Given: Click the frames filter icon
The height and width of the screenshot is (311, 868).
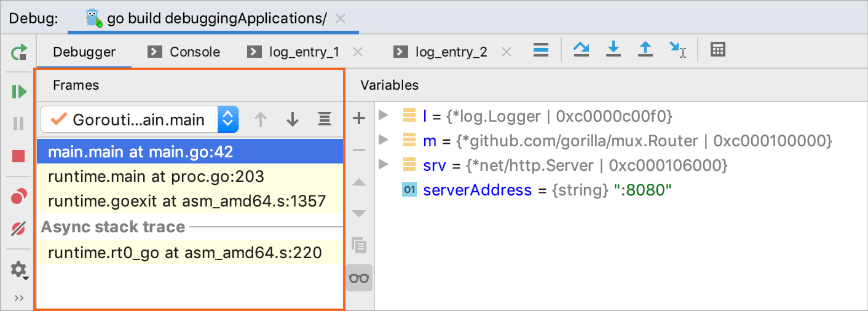Looking at the screenshot, I should coord(325,119).
